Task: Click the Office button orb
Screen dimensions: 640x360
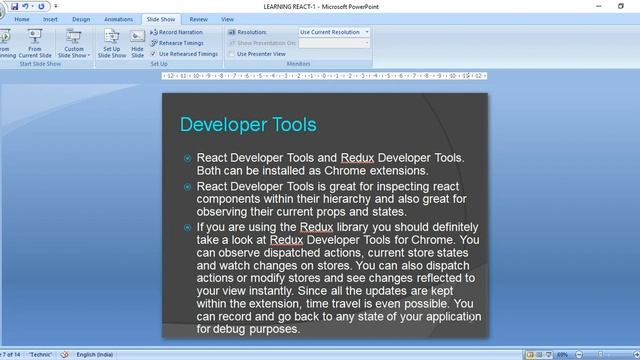Action: pyautogui.click(x=2, y=11)
